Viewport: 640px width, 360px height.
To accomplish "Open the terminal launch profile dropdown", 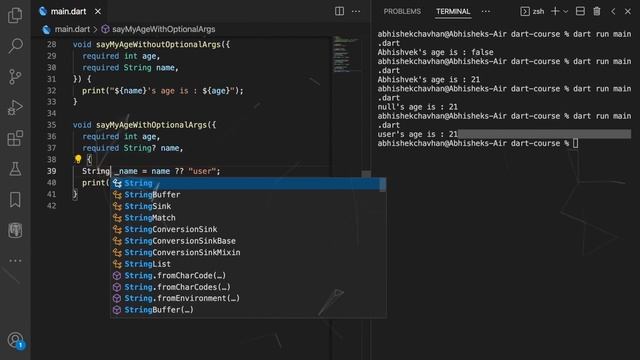I will tap(566, 11).
